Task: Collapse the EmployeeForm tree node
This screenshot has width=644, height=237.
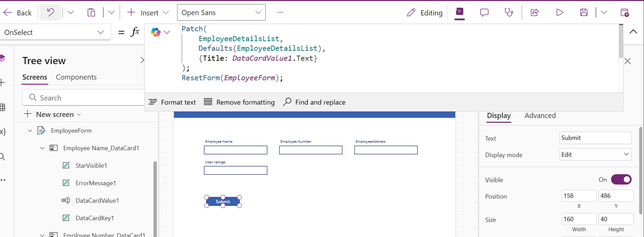Action: pos(30,131)
